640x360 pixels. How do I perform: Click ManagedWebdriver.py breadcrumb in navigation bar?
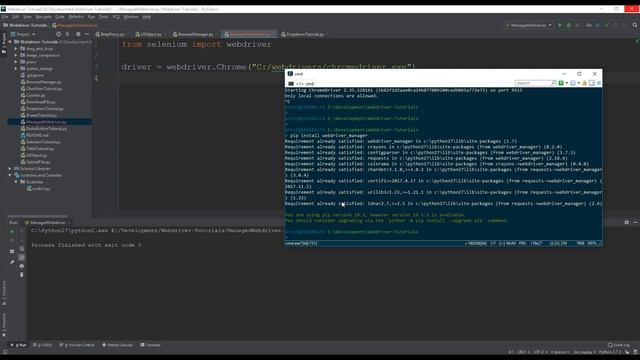(75, 25)
